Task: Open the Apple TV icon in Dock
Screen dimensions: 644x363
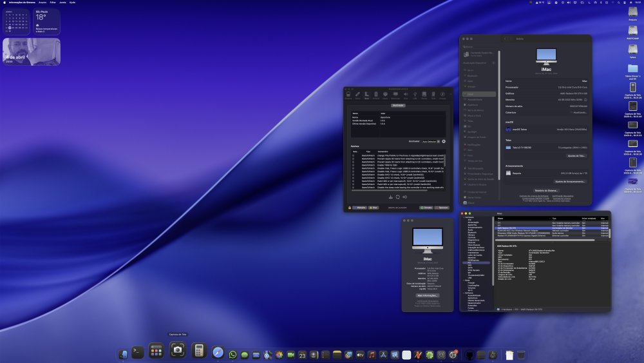Action: point(360,355)
